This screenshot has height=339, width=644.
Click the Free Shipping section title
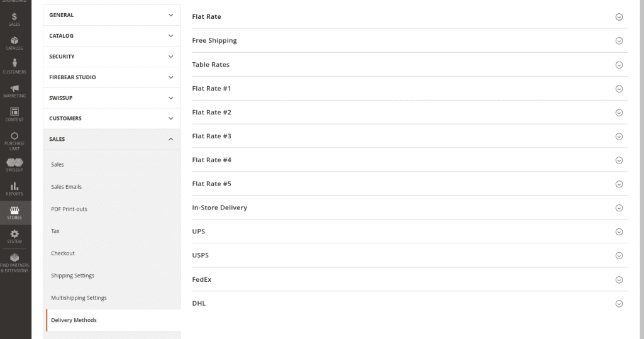coord(214,41)
